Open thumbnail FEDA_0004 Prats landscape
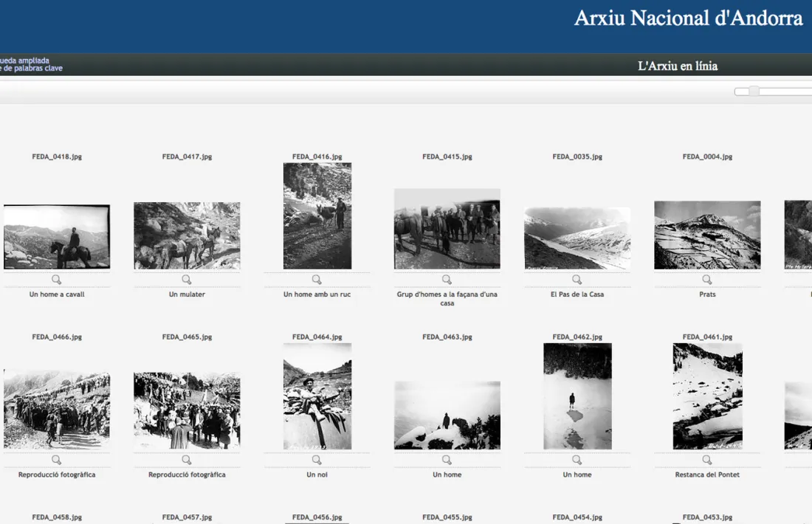Viewport: 812px width, 524px height. 707,235
